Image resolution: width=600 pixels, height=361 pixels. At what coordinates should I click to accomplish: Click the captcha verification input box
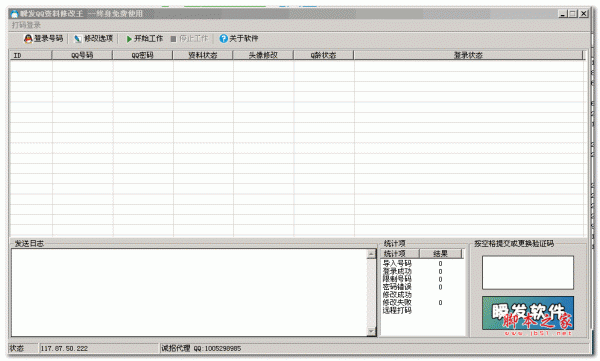click(528, 273)
